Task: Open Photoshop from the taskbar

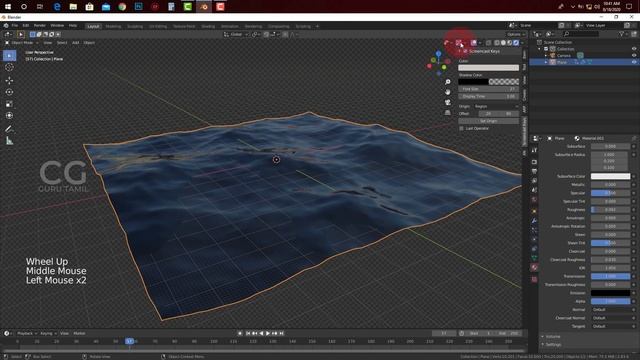Action: tap(138, 7)
